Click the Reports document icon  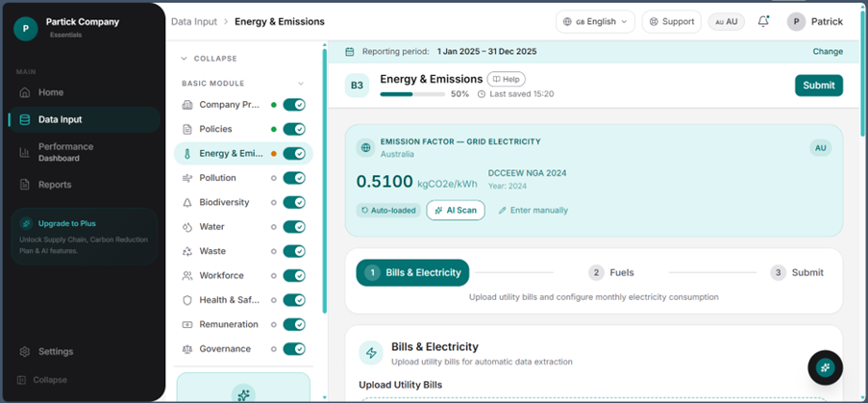24,185
